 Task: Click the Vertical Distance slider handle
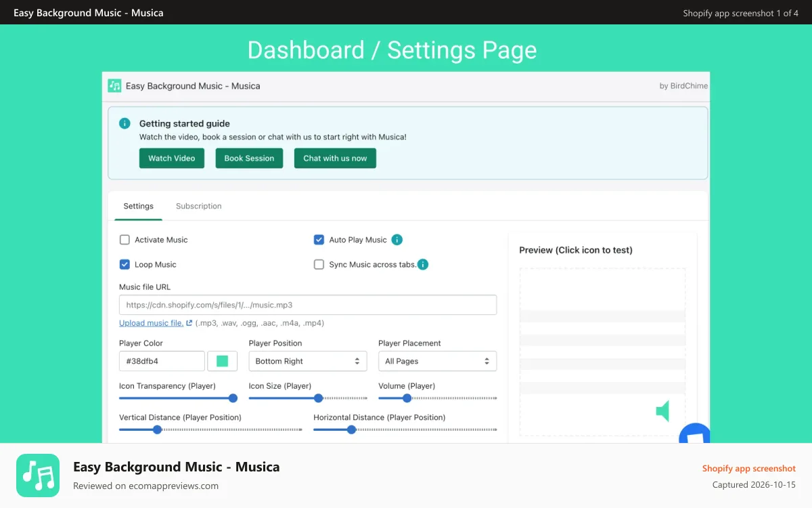[x=157, y=429]
